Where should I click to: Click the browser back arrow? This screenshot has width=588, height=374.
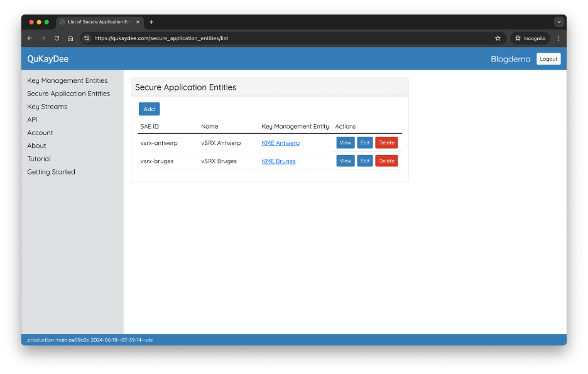point(30,38)
